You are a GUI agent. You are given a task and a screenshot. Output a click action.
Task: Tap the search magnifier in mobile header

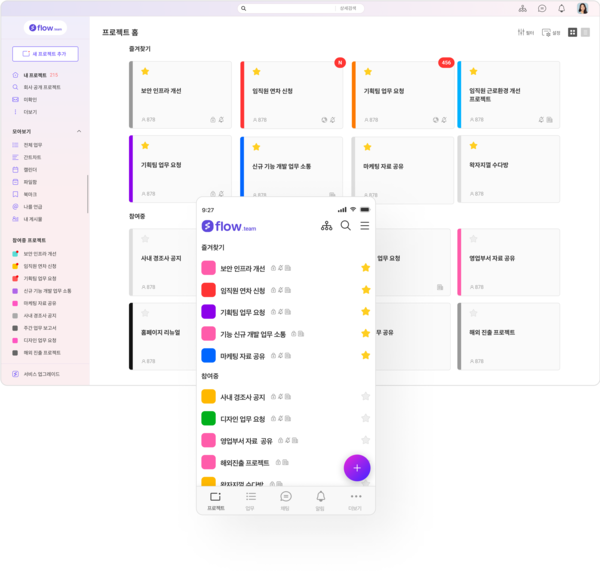346,226
